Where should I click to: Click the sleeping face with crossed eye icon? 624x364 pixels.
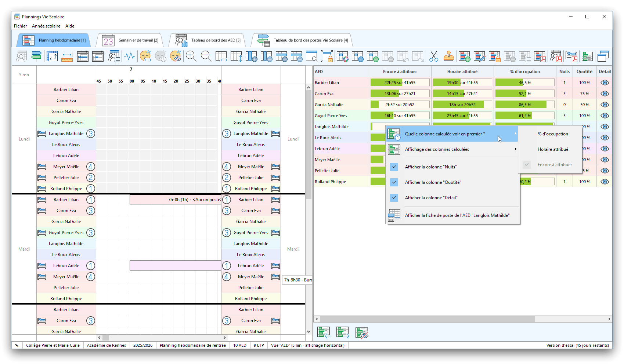176,56
